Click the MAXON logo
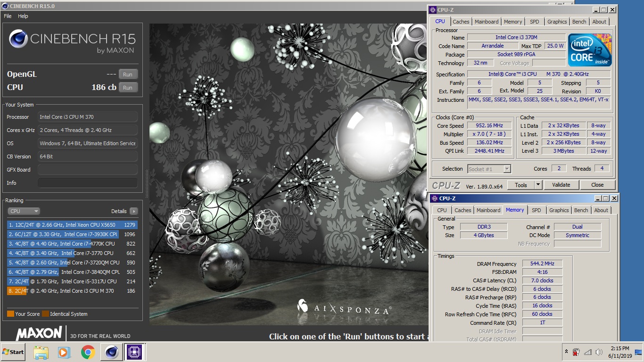This screenshot has width=644, height=362. [39, 333]
